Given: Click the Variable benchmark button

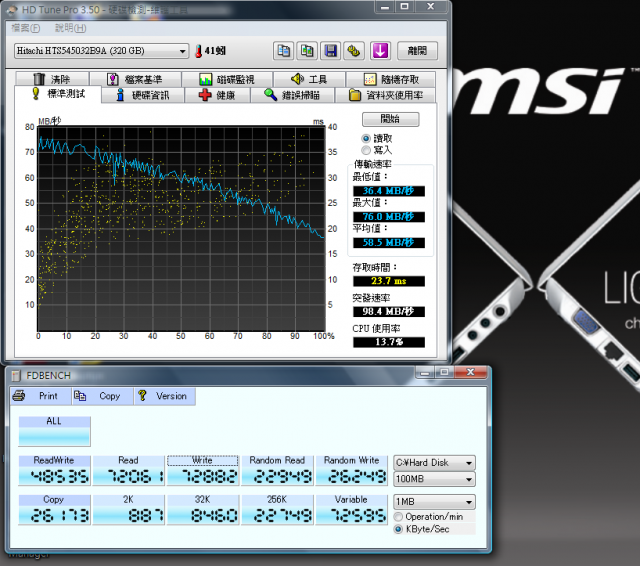Looking at the screenshot, I should point(351,509).
